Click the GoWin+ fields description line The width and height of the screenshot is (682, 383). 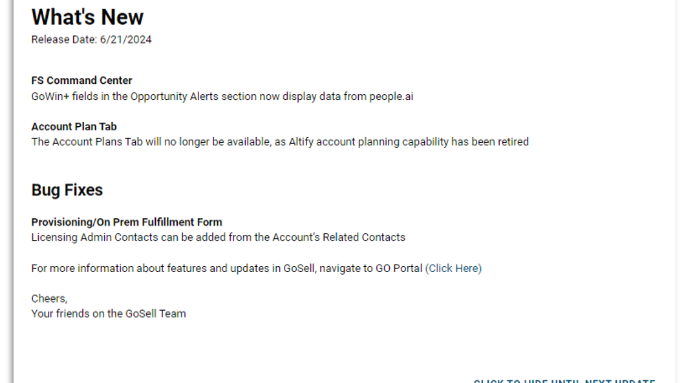coord(222,96)
